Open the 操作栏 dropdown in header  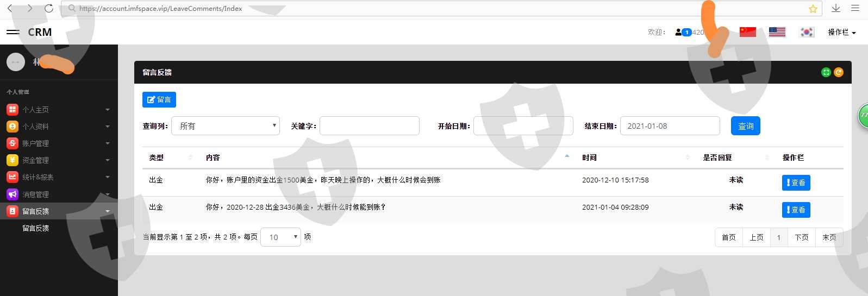(842, 33)
